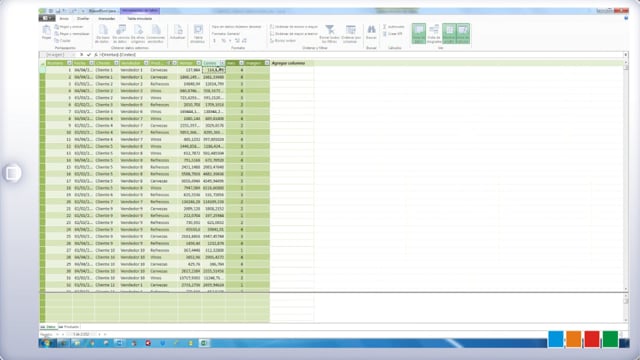Sort with Ordenar de menor a mayor
640x360 pixels.
pos(293,27)
